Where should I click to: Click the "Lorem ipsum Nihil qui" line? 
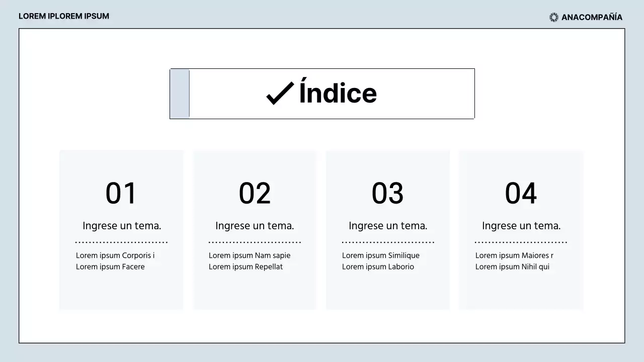512,267
